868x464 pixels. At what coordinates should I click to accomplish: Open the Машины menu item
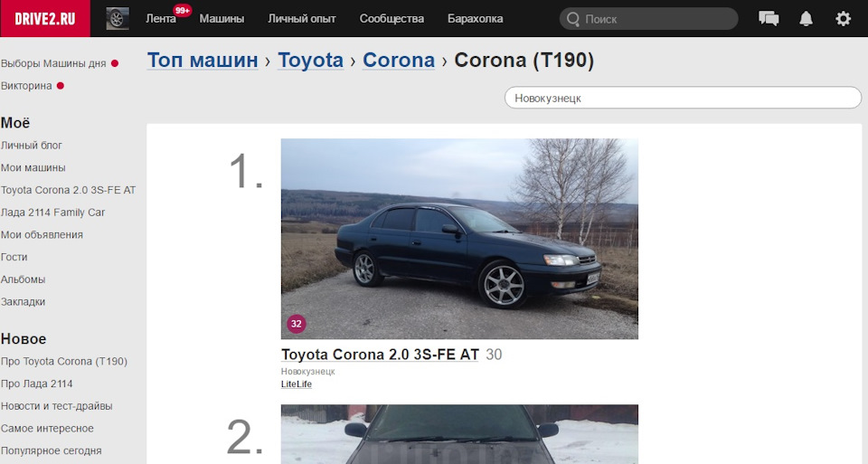click(222, 19)
